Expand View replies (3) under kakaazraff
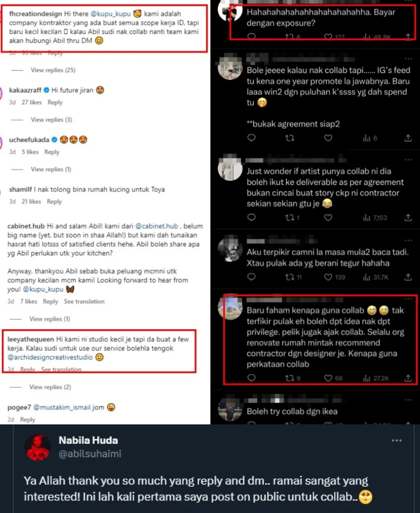This screenshot has height=513, width=420. click(51, 120)
